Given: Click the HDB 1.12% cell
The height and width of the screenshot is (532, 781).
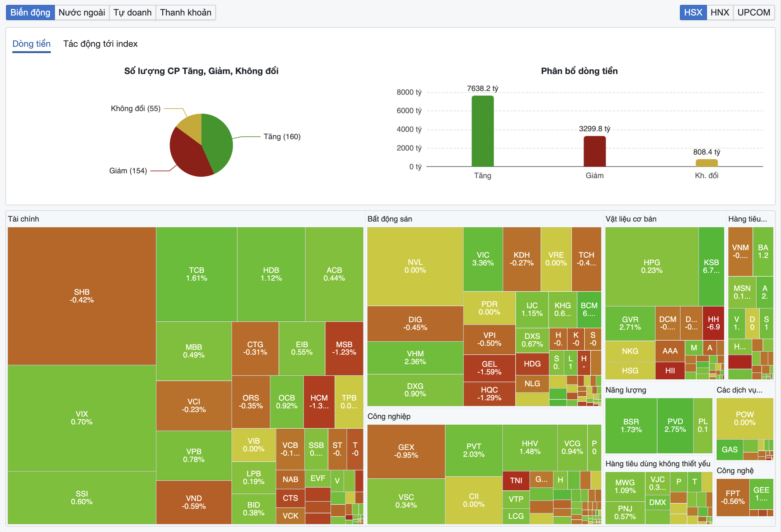Looking at the screenshot, I should tap(271, 274).
